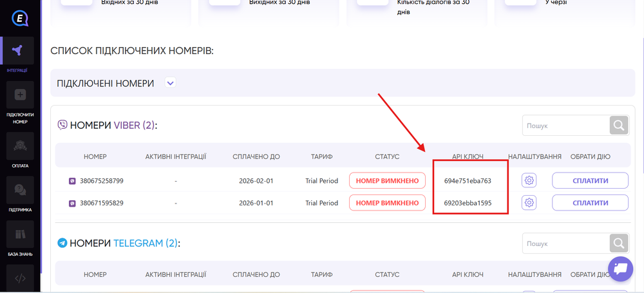Open settings gear for number 380675258799
644x293 pixels.
[x=529, y=181]
